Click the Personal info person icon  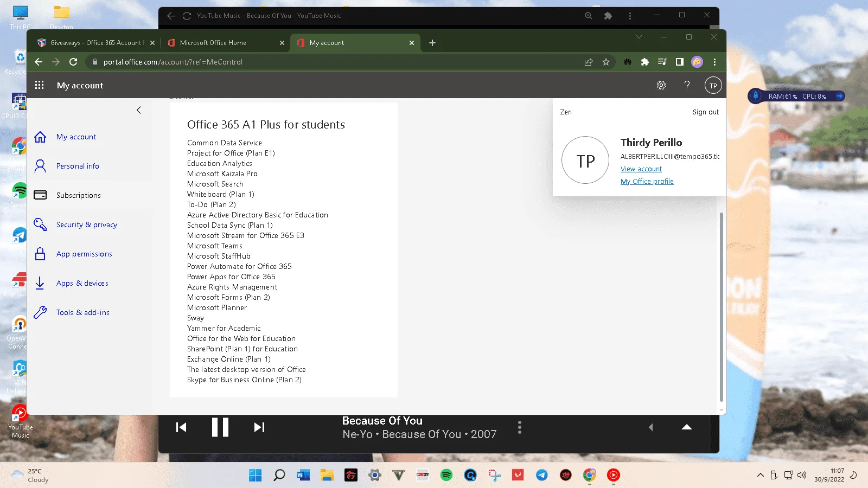click(40, 166)
